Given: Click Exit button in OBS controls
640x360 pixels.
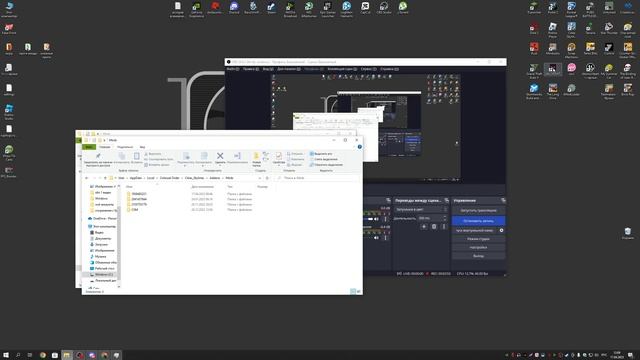Looking at the screenshot, I should 478,256.
